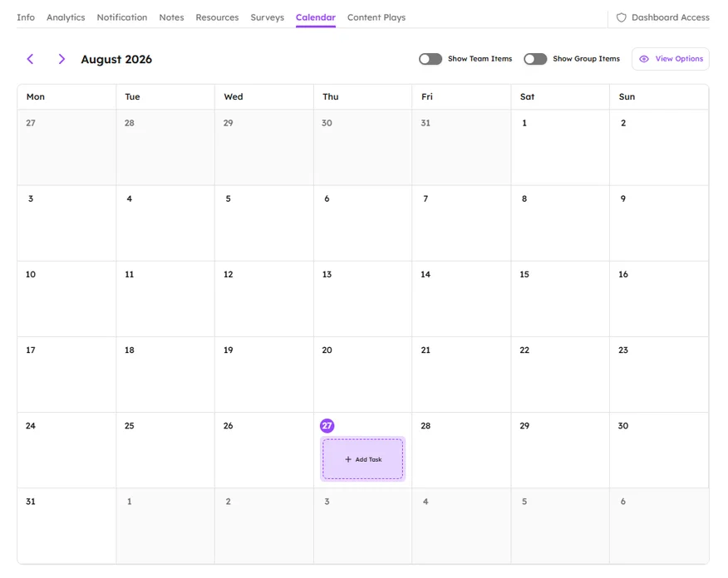728x578 pixels.
Task: Select Saturday August 29
Action: (x=560, y=450)
